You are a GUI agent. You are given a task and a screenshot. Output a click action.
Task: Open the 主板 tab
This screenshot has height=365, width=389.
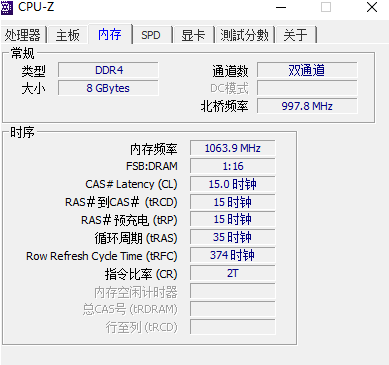point(67,35)
